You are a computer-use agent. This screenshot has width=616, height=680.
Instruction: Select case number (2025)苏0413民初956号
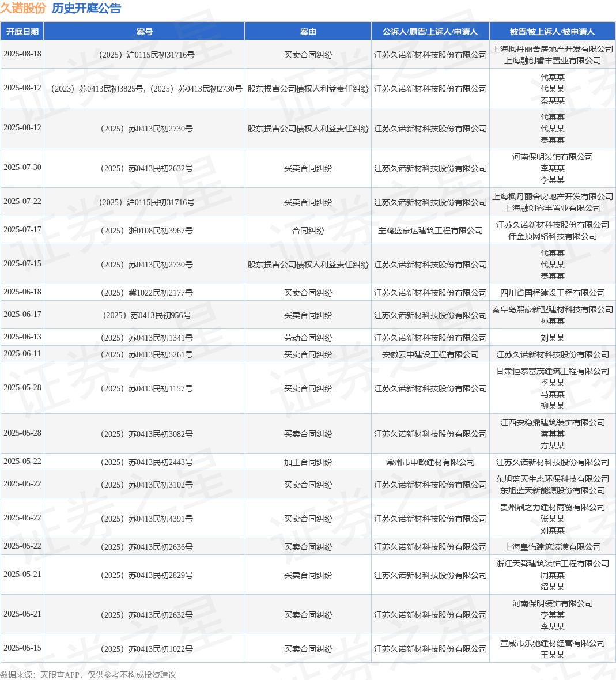pyautogui.click(x=146, y=316)
